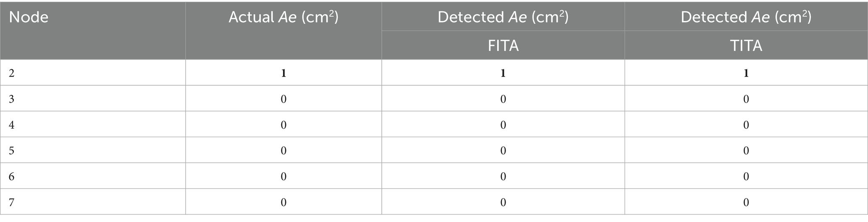Select the Detected Ae header above FITA
The image size is (868, 222).
(503, 17)
